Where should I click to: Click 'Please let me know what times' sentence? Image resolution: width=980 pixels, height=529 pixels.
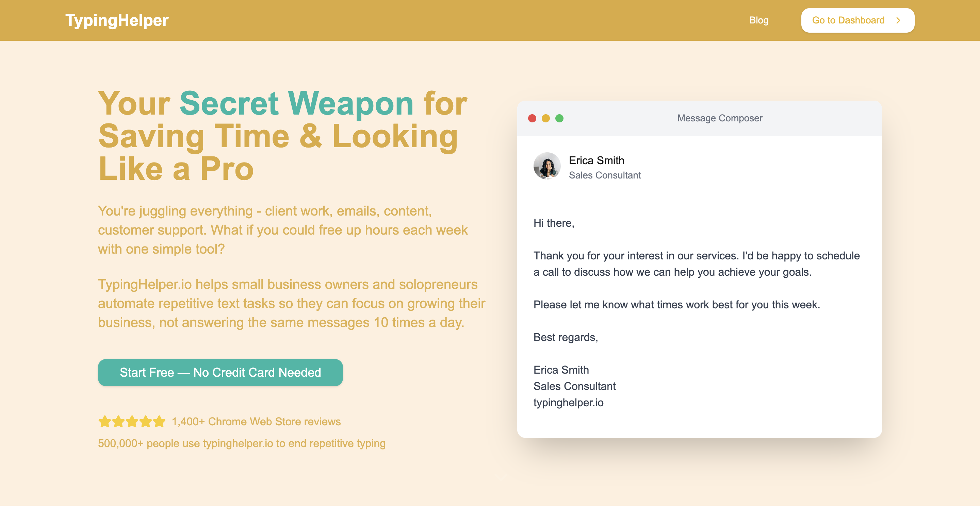click(x=677, y=305)
